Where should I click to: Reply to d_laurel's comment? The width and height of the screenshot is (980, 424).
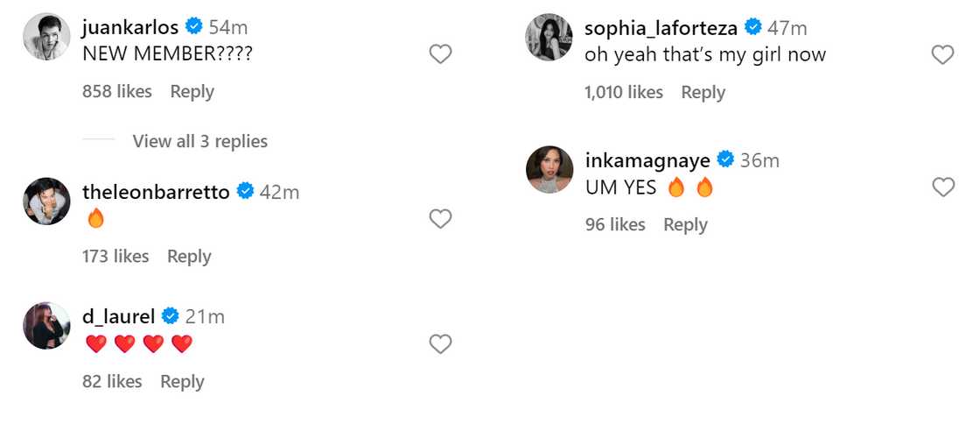(182, 381)
